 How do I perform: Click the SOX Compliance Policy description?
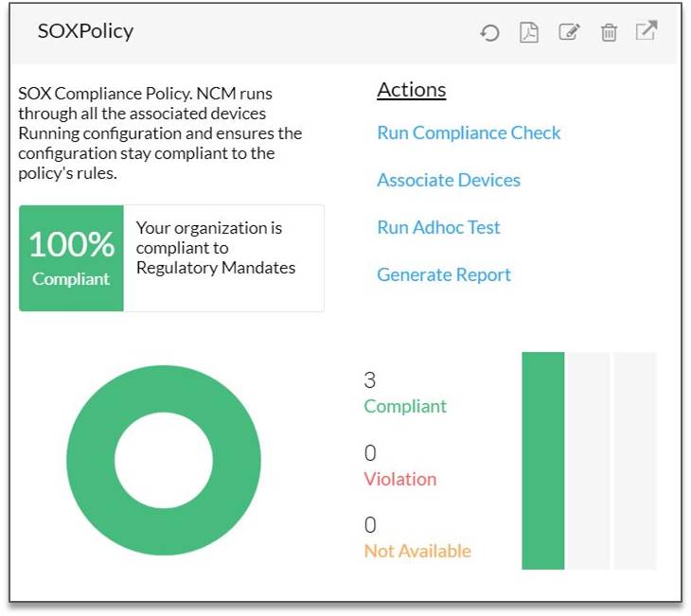[160, 133]
